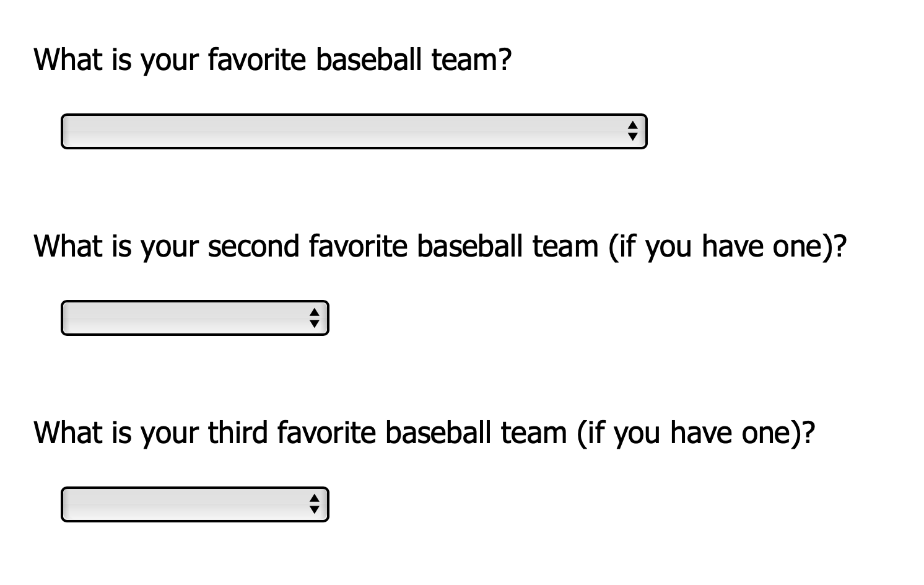
Task: Click the arrow icon on the second dropdown
Action: coord(315,318)
